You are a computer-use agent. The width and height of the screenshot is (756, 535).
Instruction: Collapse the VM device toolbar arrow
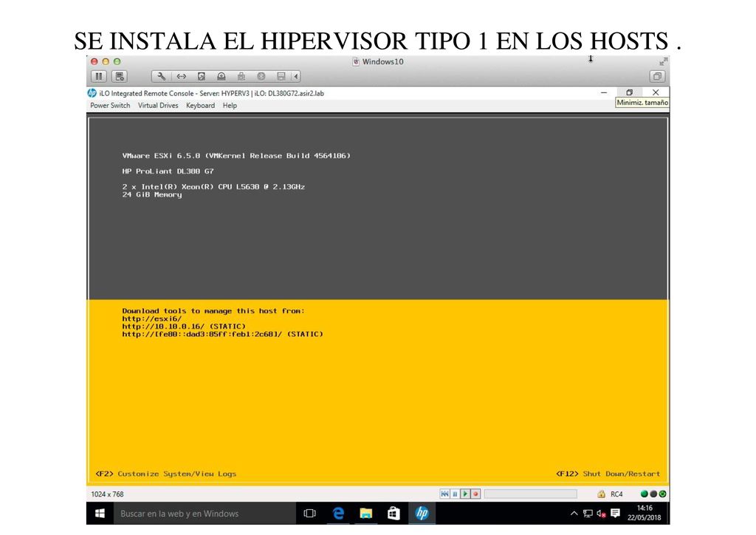pos(296,76)
